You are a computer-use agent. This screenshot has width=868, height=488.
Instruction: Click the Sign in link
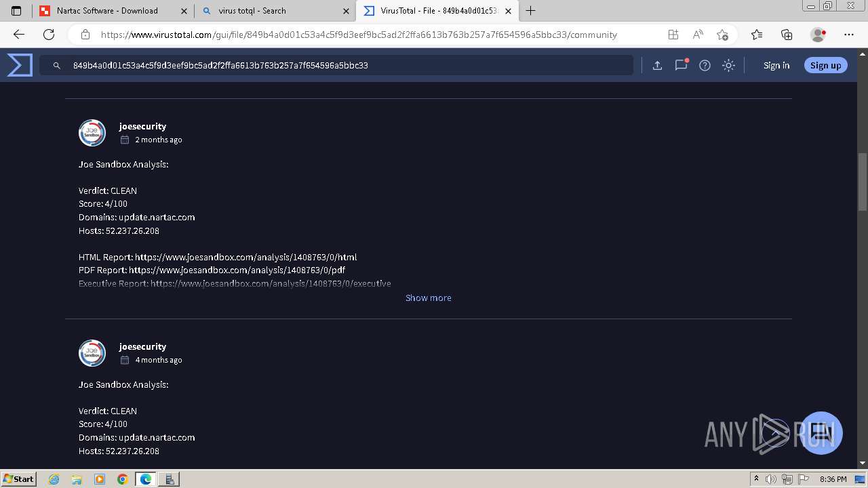776,65
